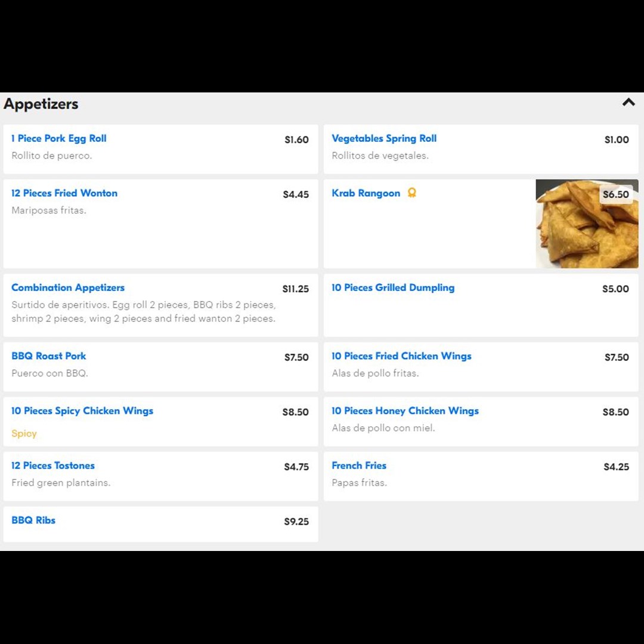
Task: Open 12 Pieces Fried Wonton item
Action: pyautogui.click(x=160, y=224)
